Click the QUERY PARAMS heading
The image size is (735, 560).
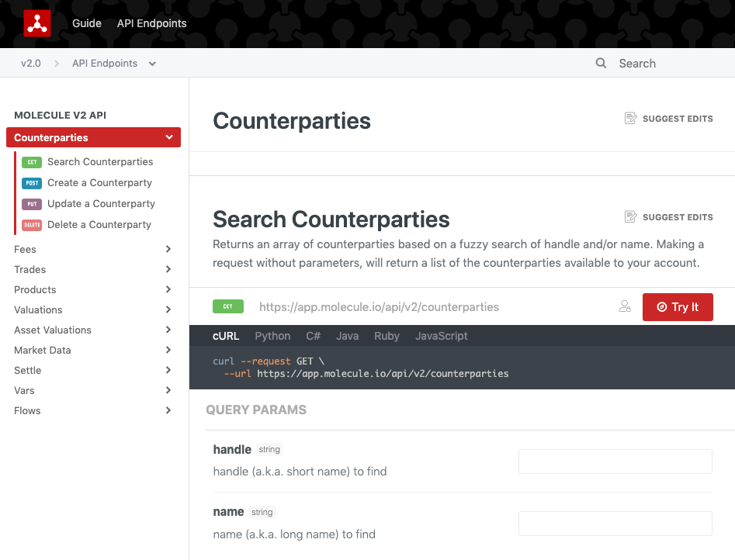coord(256,410)
